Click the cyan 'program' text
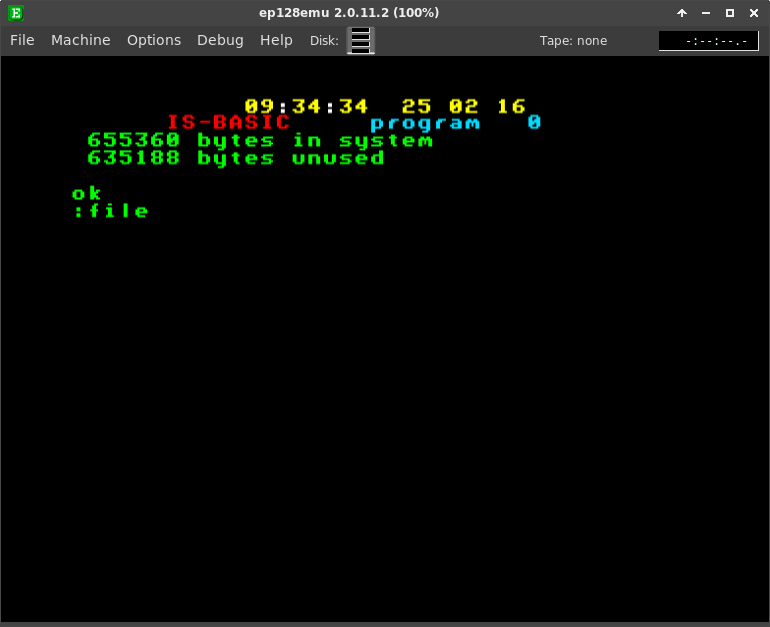The image size is (770, 627). point(425,123)
